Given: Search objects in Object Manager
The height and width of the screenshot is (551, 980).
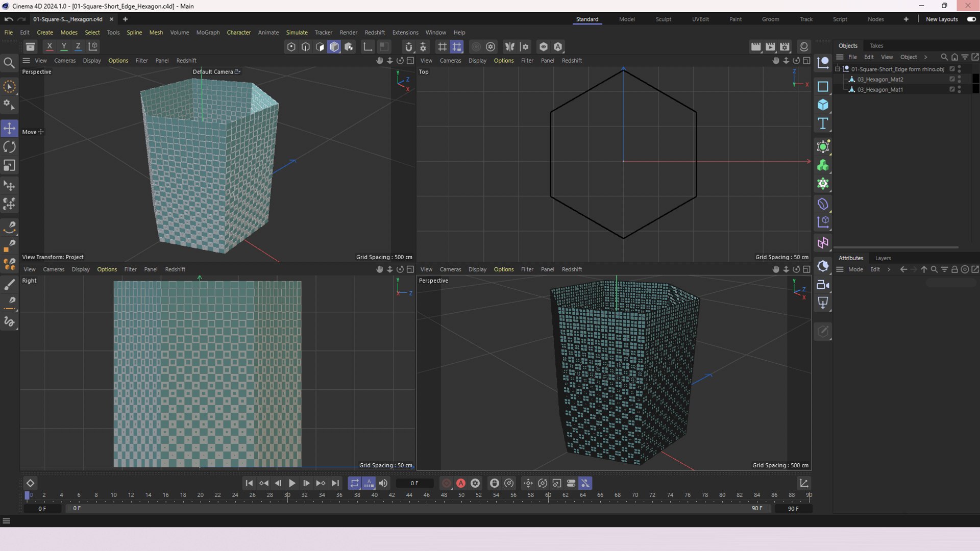Looking at the screenshot, I should tap(944, 57).
